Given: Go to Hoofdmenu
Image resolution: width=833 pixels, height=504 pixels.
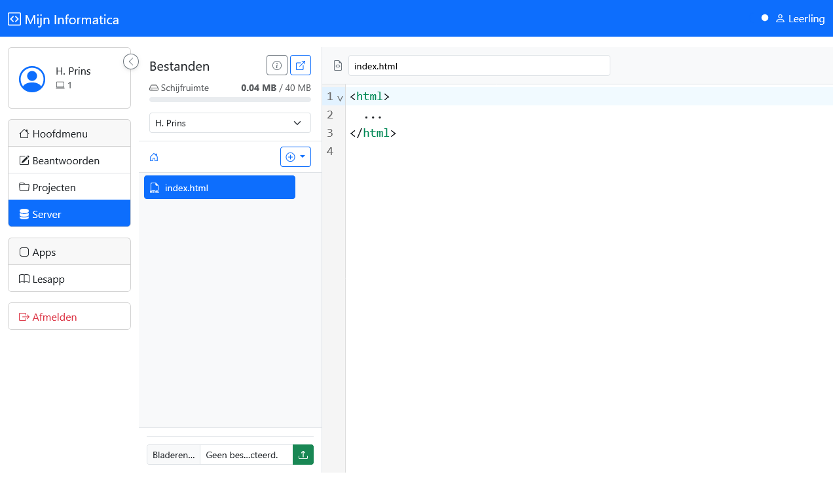Looking at the screenshot, I should click(69, 134).
